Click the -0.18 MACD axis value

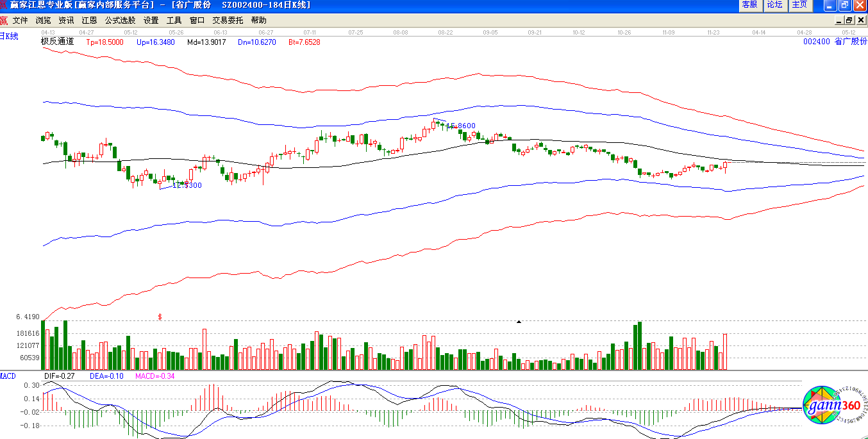click(x=31, y=426)
